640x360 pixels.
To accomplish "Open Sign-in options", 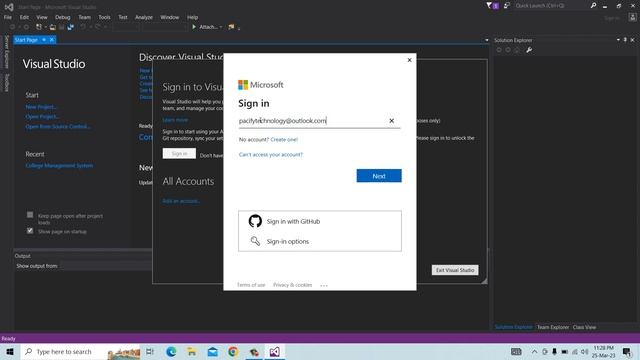I will [x=320, y=241].
